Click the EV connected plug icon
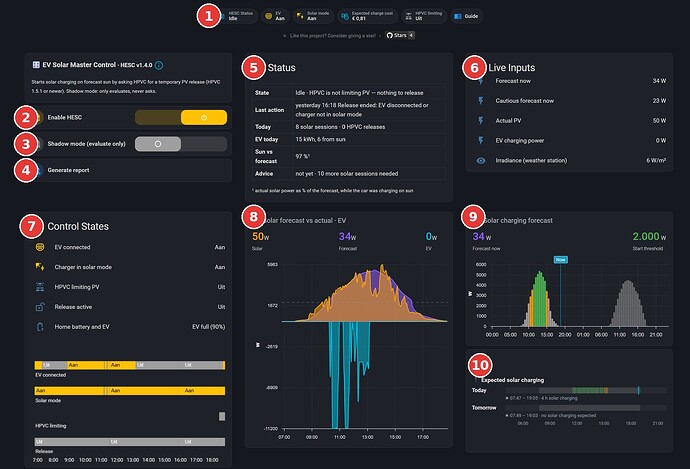The width and height of the screenshot is (690, 469). 40,247
